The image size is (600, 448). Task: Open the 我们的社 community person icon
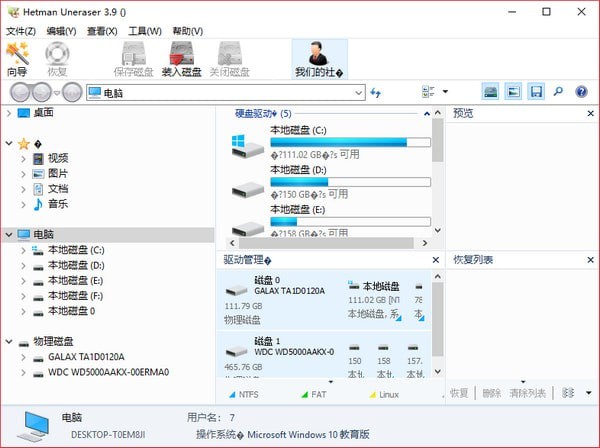[x=318, y=54]
